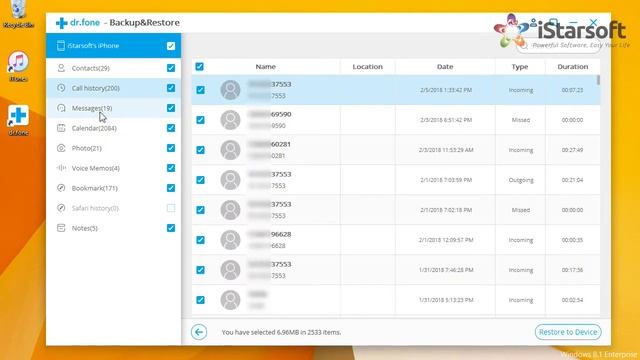640x360 pixels.
Task: Click avatar of the 96628 contact
Action: coord(230,240)
